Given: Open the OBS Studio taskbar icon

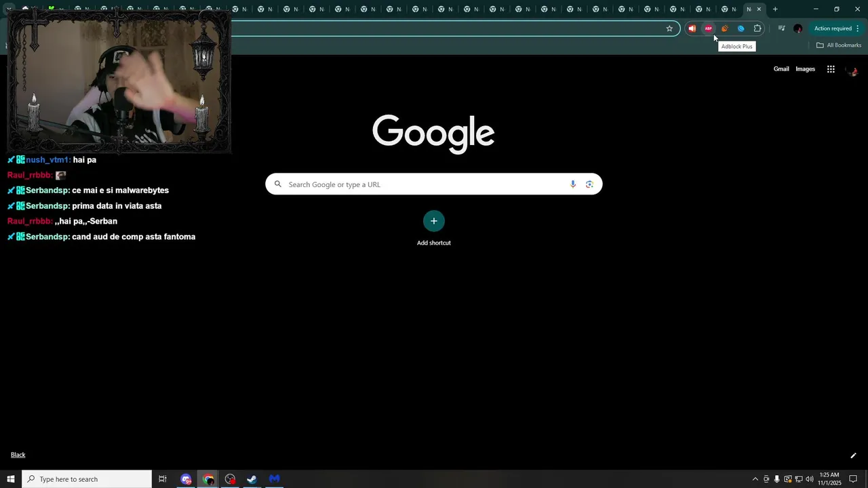Looking at the screenshot, I should point(230,479).
